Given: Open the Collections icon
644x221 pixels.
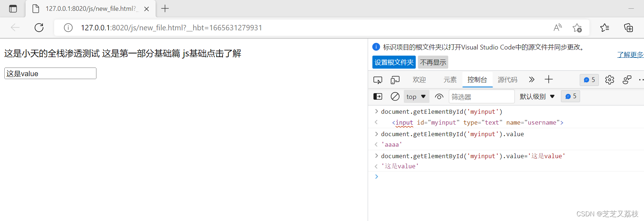Looking at the screenshot, I should click(628, 28).
